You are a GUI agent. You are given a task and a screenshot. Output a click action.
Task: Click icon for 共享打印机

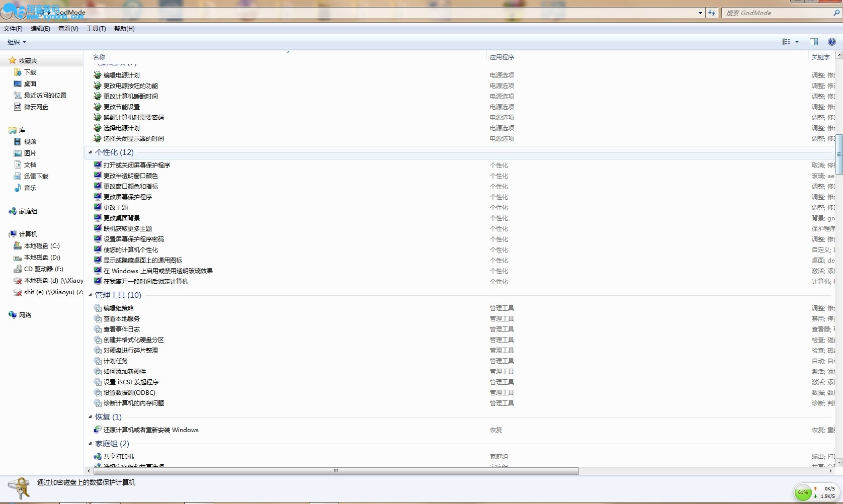click(98, 456)
